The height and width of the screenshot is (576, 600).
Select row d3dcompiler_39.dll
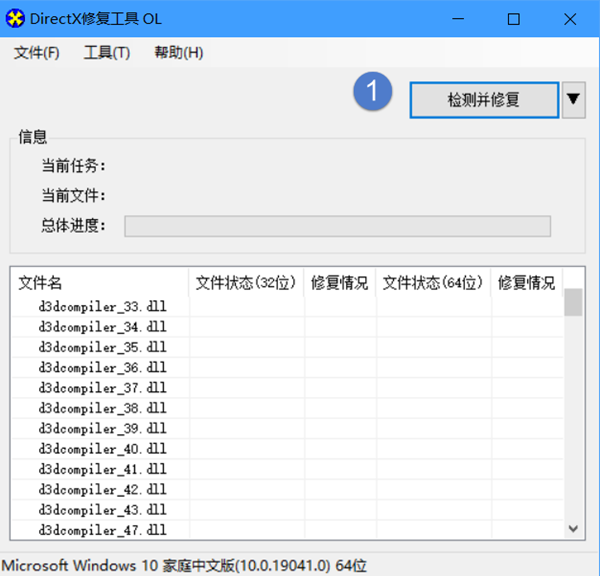287,428
